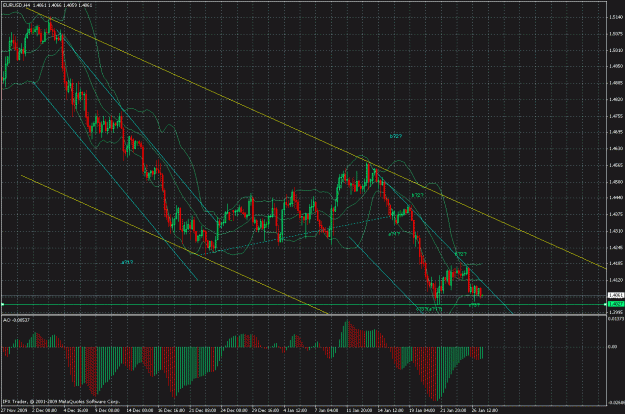Click the 14 Dec 00:00 time label

(140, 410)
